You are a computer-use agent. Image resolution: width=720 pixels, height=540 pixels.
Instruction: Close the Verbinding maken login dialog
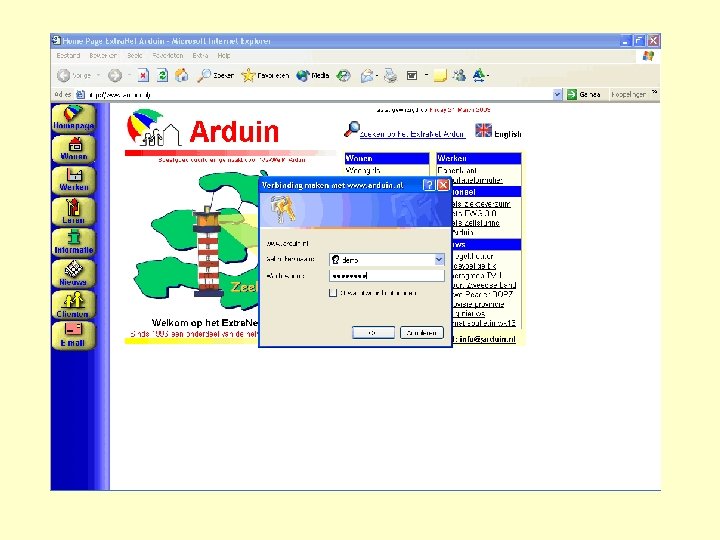click(x=443, y=185)
